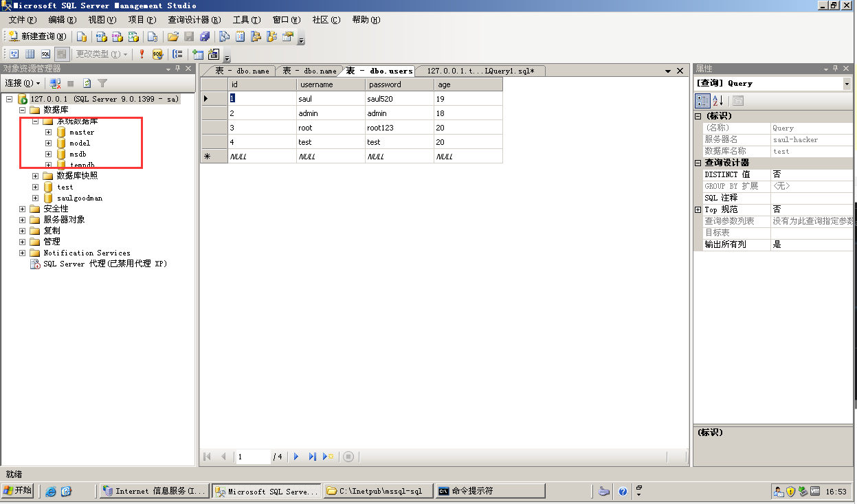Click the Summary page toolbar icon
Screen dimensions: 857x504
(x=241, y=36)
